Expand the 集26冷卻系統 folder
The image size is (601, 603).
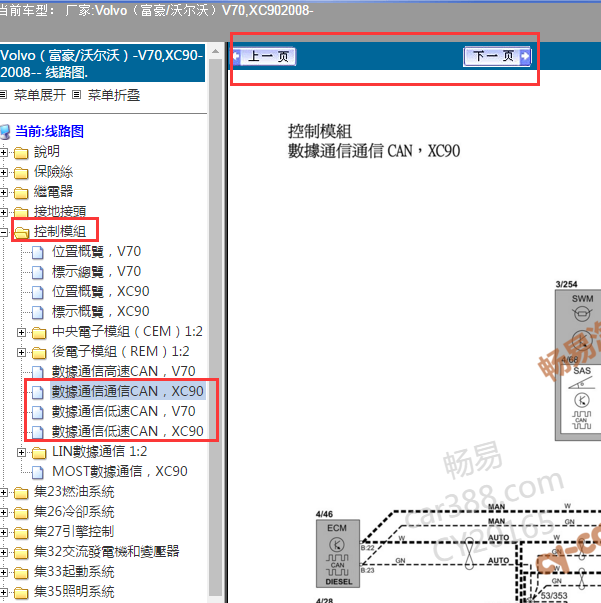coord(4,512)
